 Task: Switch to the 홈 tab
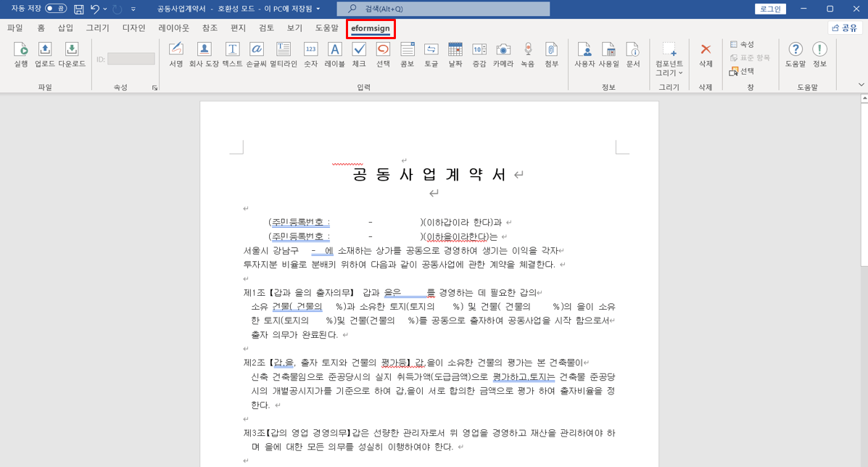pos(41,28)
